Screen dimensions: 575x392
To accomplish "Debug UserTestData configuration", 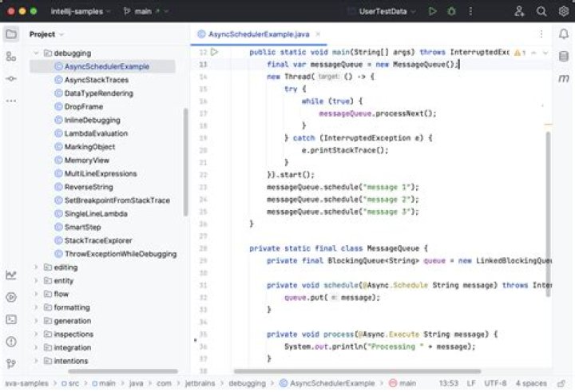I will (x=452, y=11).
